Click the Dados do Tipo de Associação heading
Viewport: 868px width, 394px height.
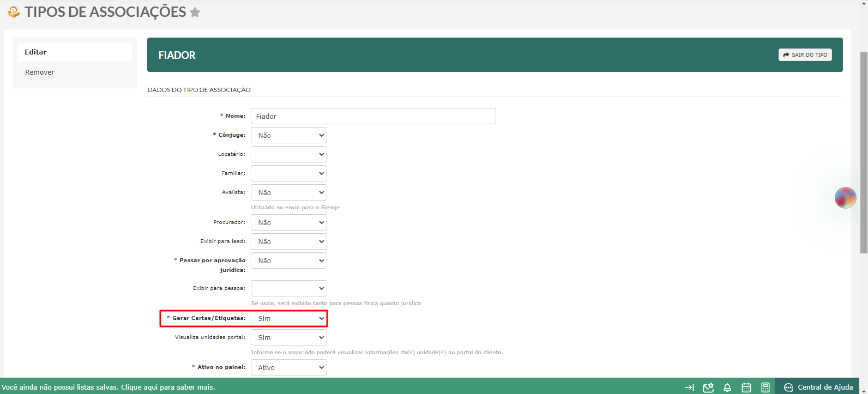coord(199,90)
